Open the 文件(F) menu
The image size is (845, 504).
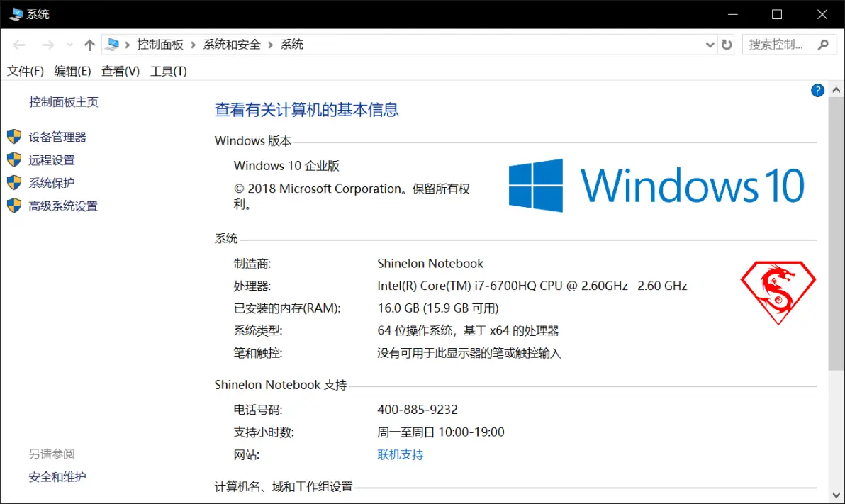26,71
